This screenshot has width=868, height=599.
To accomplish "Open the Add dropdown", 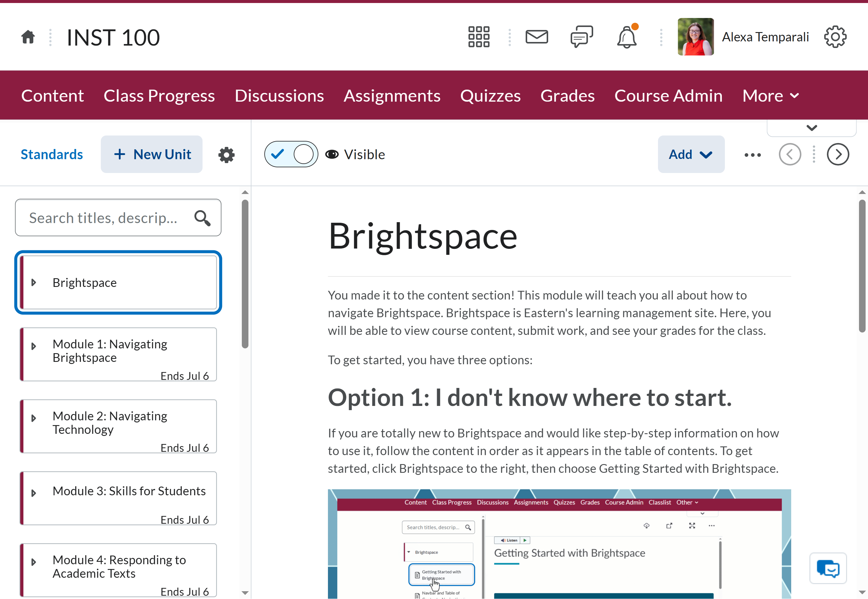I will point(691,154).
